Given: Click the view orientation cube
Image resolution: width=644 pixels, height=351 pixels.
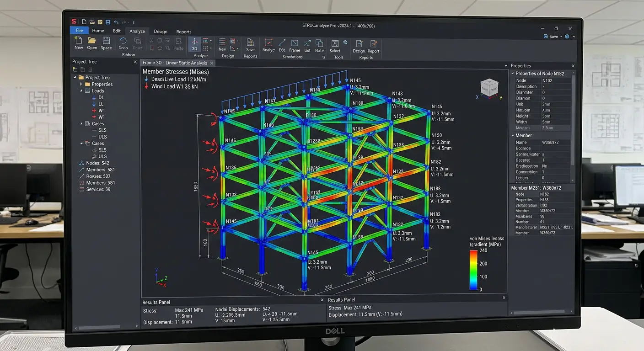Looking at the screenshot, I should pos(489,89).
